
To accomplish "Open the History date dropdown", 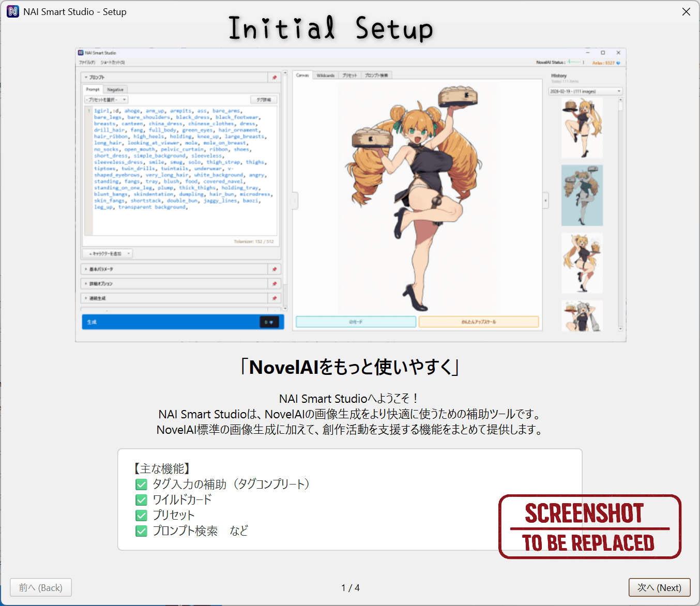I will tap(587, 90).
